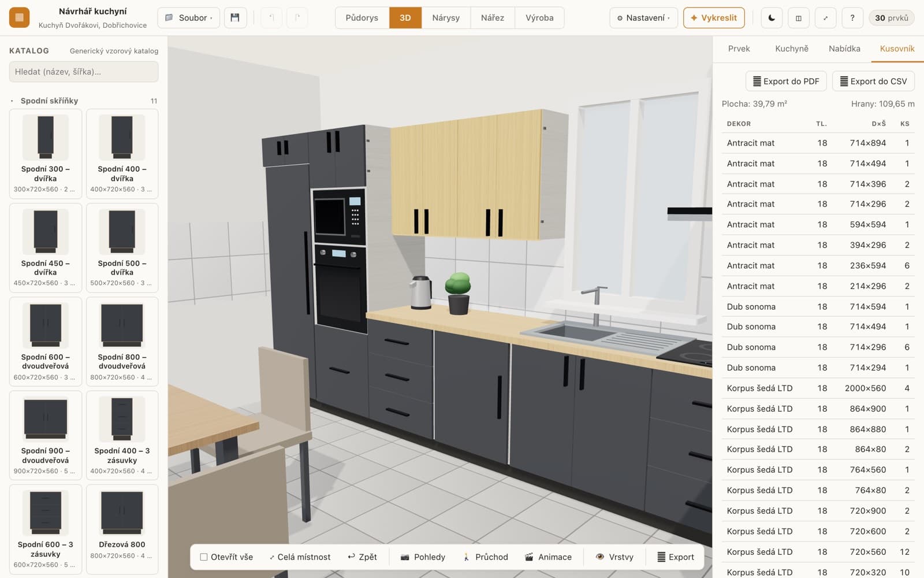Enter fullscreen with the expand arrows icon

pos(825,18)
